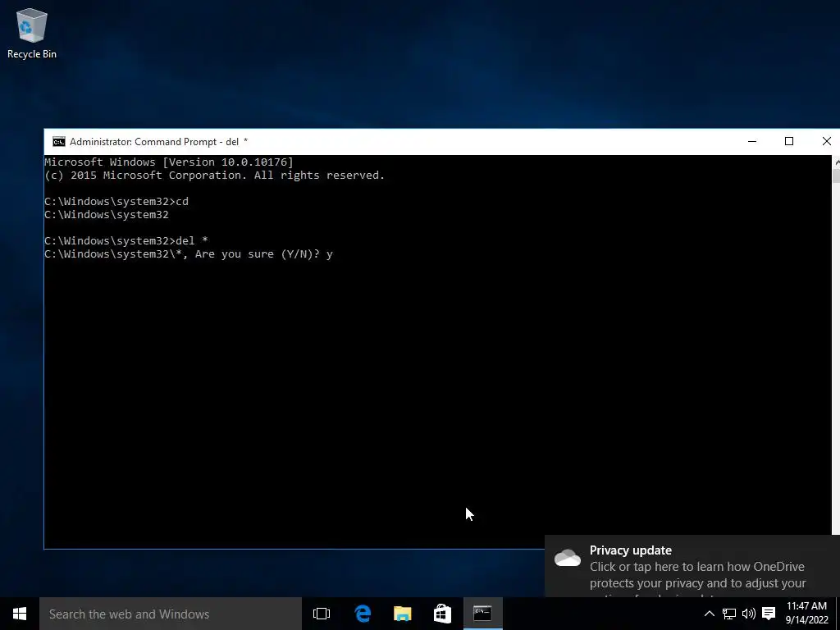This screenshot has width=840, height=630.
Task: Select the Command Prompt taskbar button
Action: 482,614
